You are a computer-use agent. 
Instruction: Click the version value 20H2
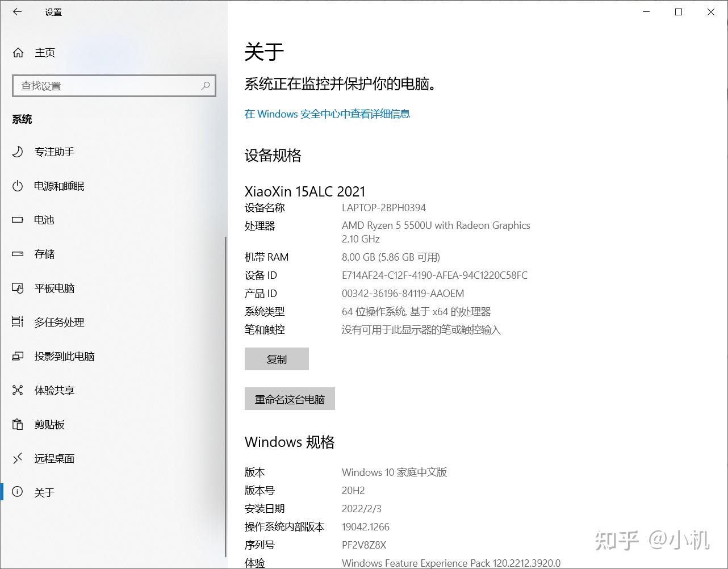[353, 491]
